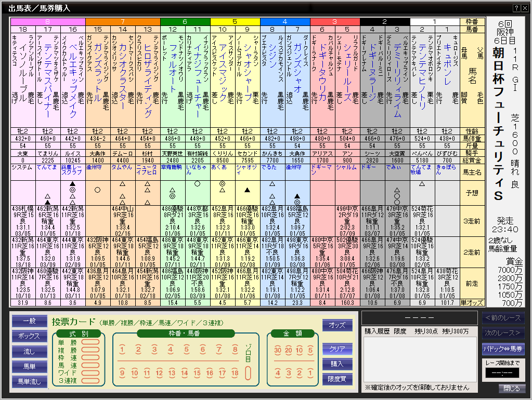
Task: Open horse イソノルーブル from the race card
Action: (23, 73)
